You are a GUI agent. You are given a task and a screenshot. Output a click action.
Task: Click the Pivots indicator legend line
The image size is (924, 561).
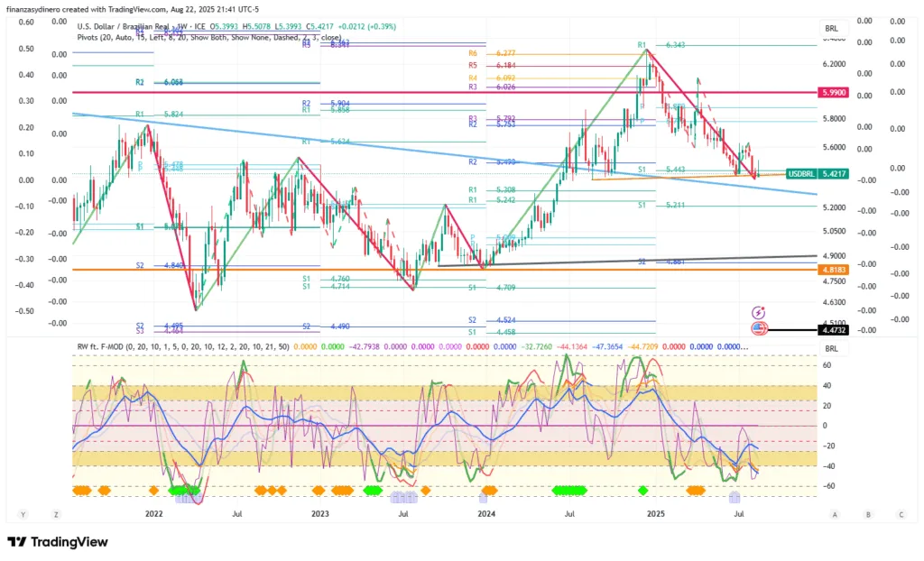click(209, 37)
